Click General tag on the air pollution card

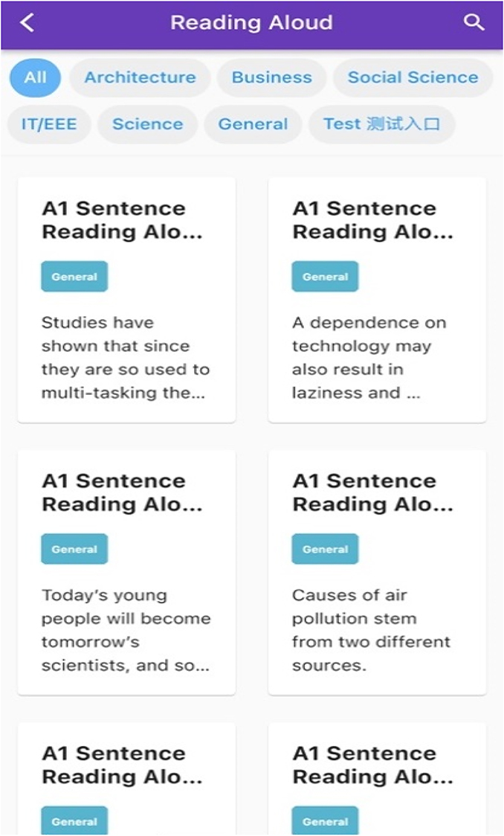(325, 550)
